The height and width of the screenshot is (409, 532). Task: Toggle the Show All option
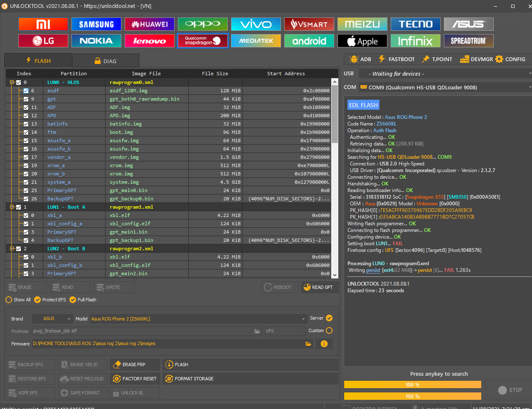(18, 300)
